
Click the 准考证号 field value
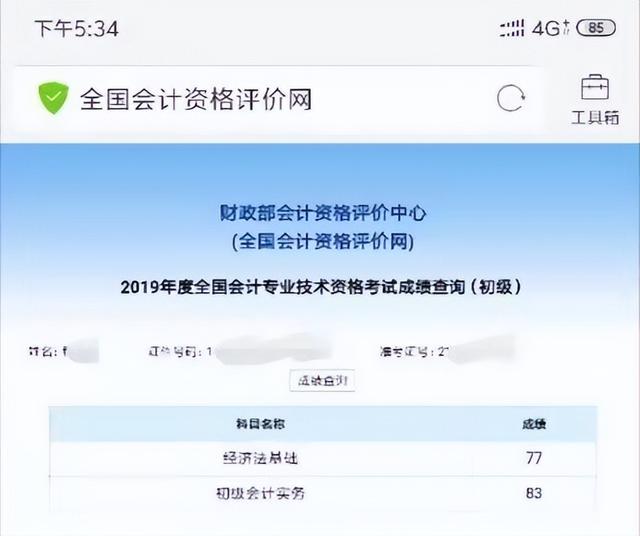pyautogui.click(x=476, y=350)
